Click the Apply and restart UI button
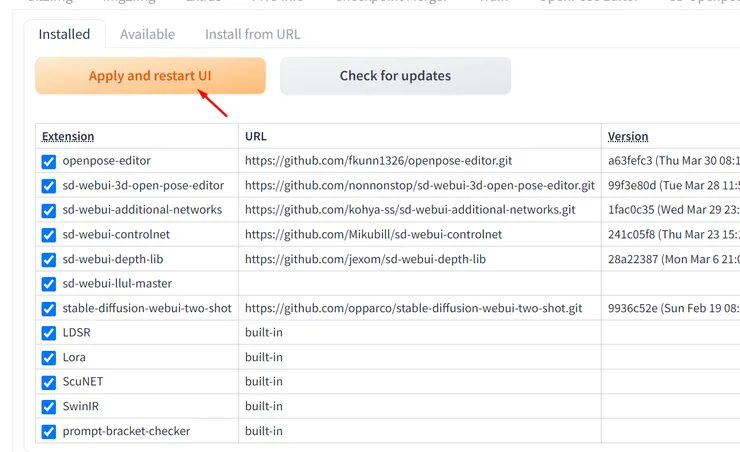 (150, 76)
